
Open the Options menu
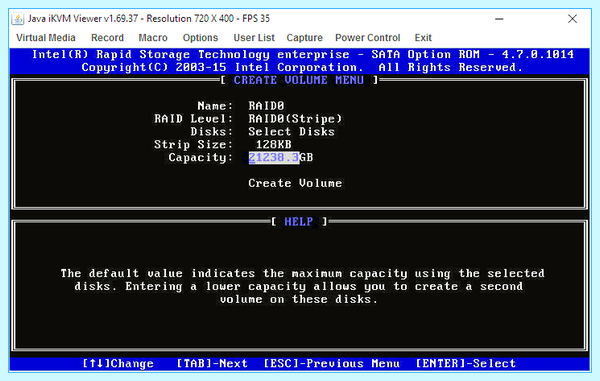pyautogui.click(x=200, y=38)
